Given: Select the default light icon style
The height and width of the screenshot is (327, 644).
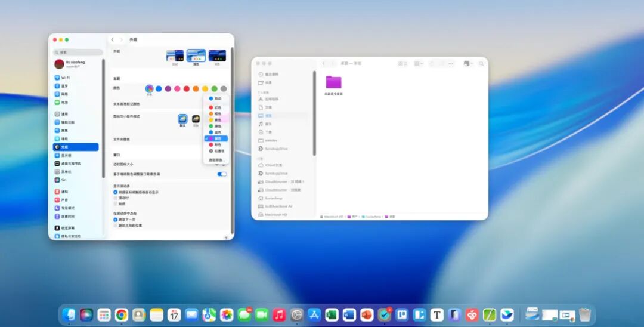Looking at the screenshot, I should 183,119.
